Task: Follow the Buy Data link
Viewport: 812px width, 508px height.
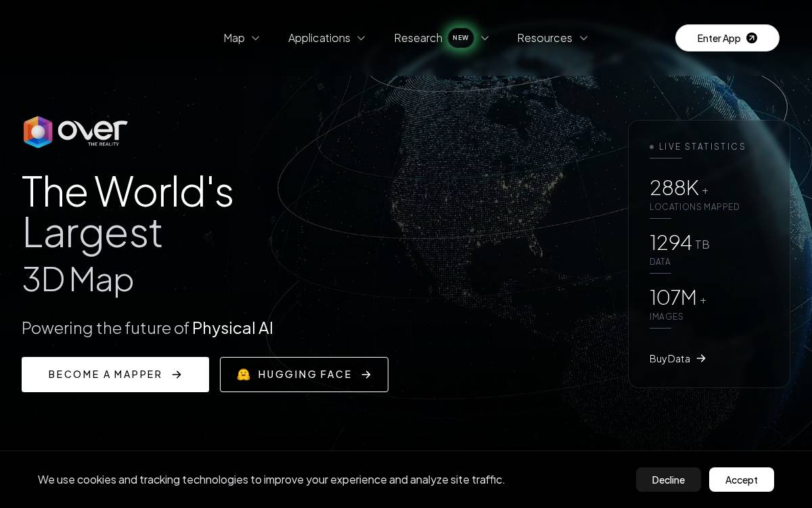Action: [677, 358]
